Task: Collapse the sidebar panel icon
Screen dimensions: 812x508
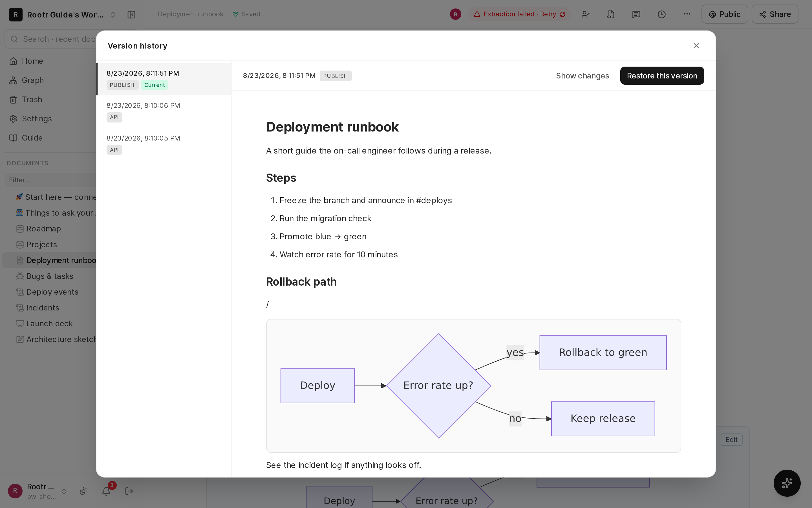Action: tap(131, 15)
